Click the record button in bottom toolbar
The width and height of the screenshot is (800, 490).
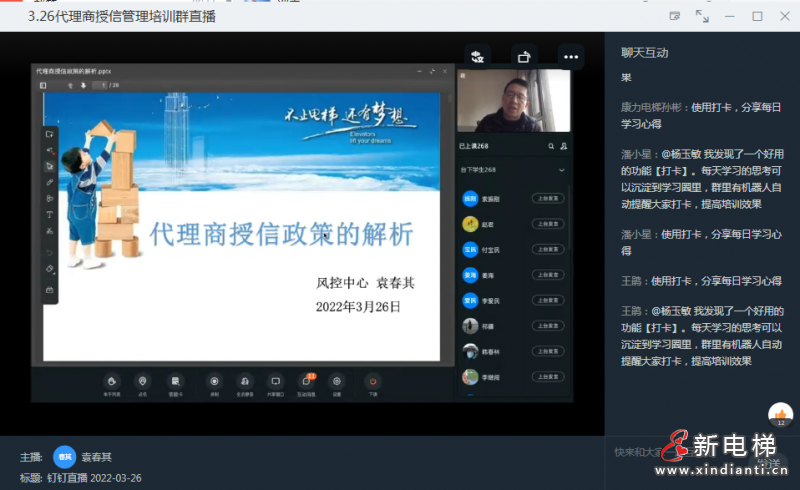[x=214, y=381]
